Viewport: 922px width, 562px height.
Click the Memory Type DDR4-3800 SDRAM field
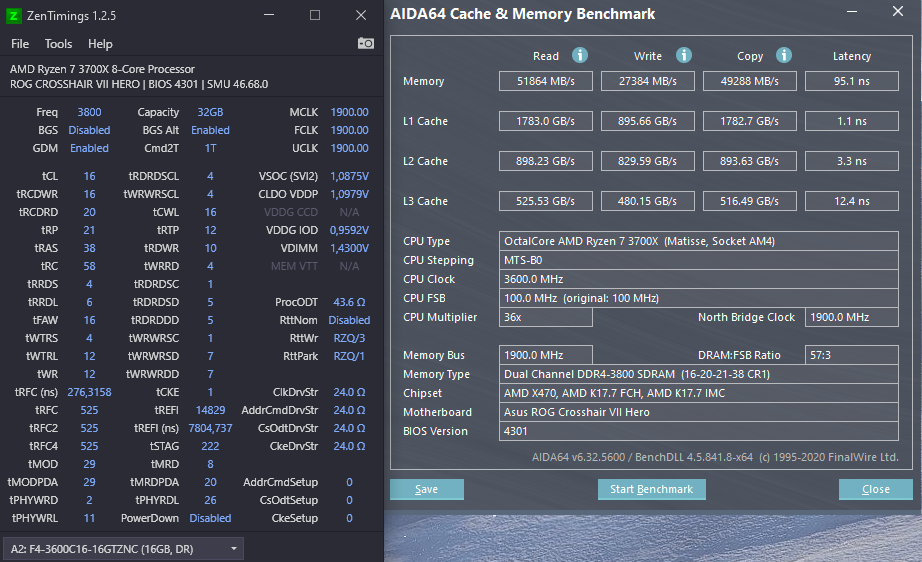(x=699, y=374)
